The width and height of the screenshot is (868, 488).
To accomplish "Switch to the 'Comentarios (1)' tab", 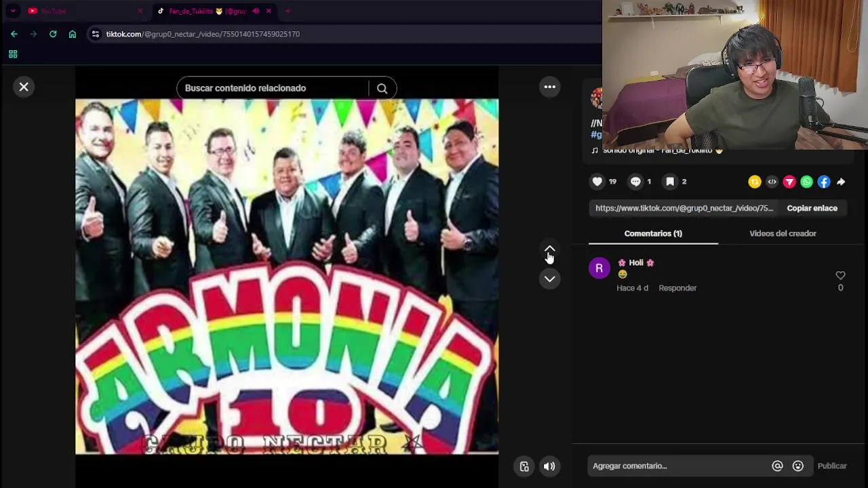I will click(x=653, y=233).
